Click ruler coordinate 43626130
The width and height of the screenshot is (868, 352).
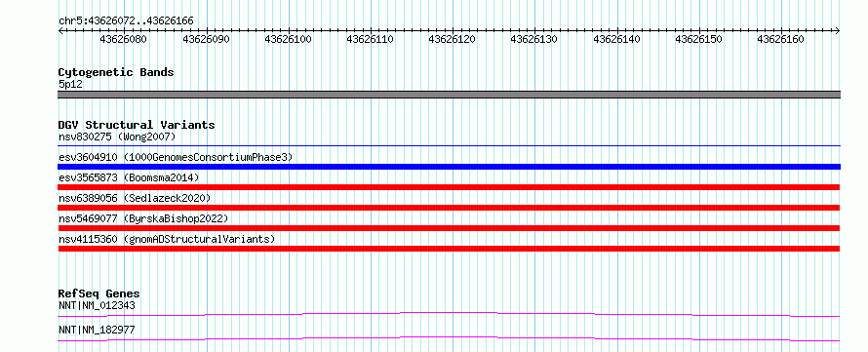(533, 39)
